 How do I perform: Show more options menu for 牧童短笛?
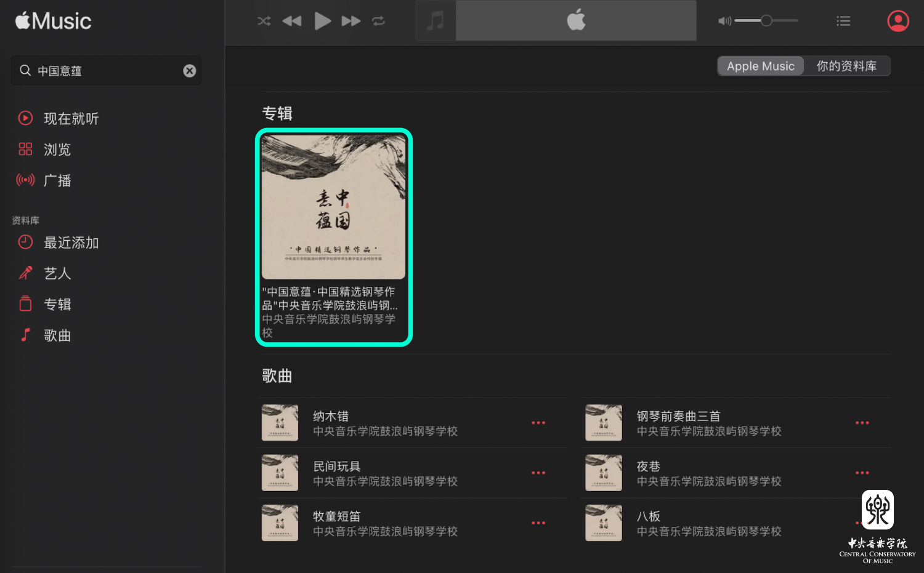tap(538, 523)
